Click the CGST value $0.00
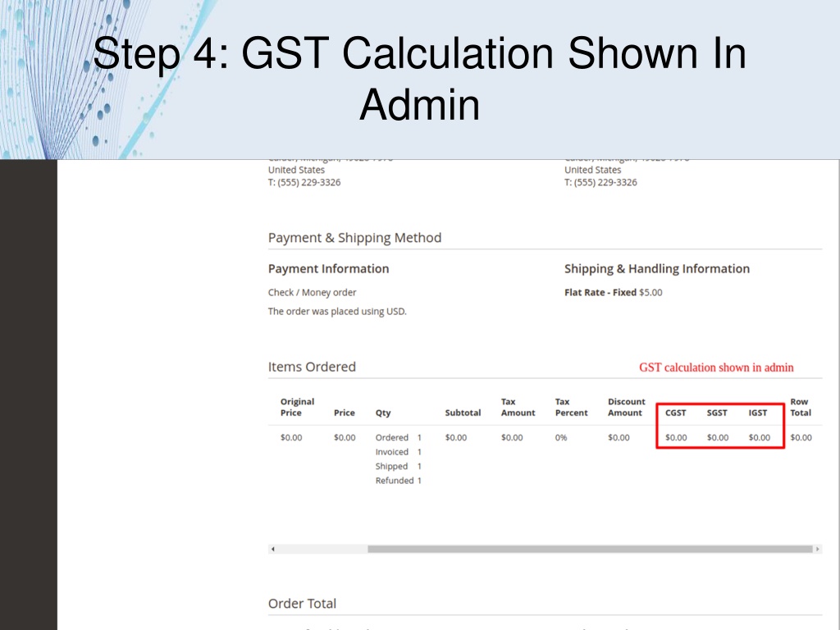840x630 pixels. [x=676, y=438]
